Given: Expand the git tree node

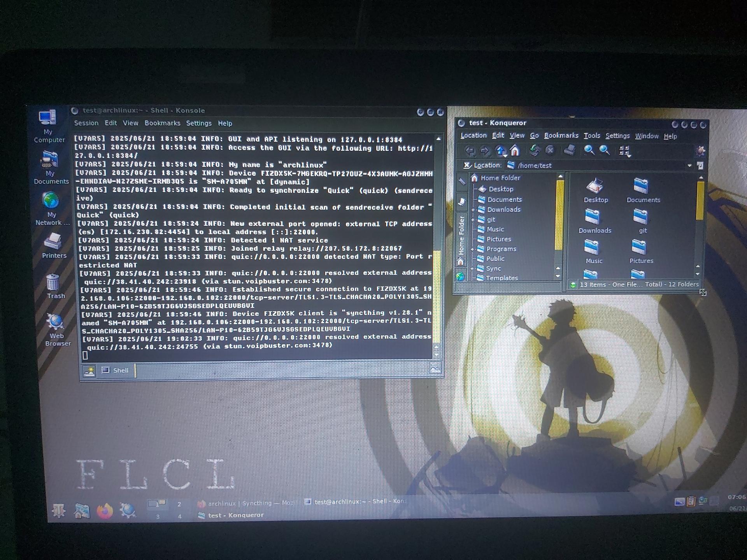Looking at the screenshot, I should [473, 220].
